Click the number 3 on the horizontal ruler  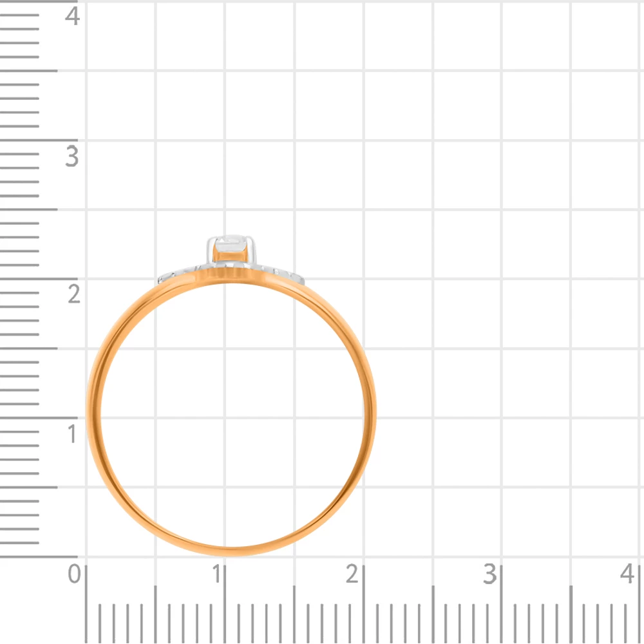491,573
